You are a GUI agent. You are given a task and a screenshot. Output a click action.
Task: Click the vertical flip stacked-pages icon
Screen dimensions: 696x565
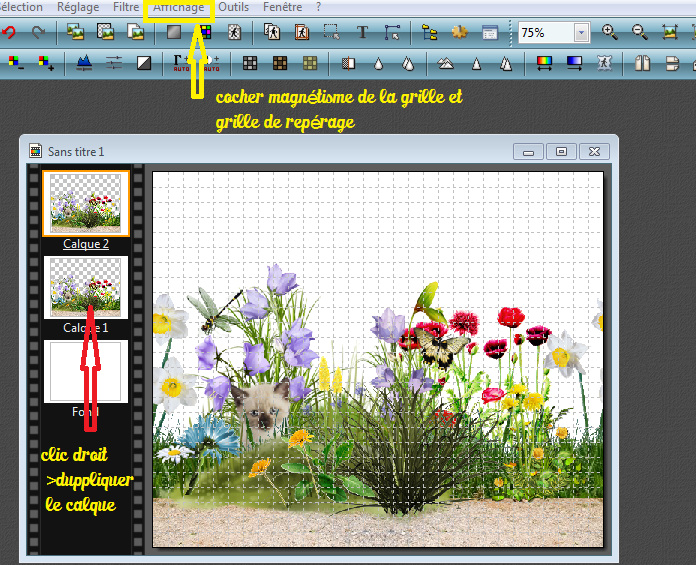672,63
